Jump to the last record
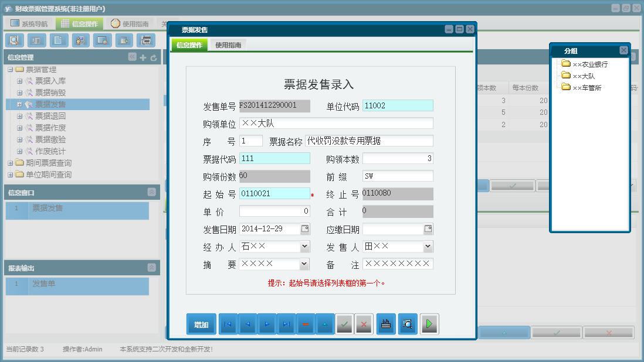Screen dimensions: 644x362 [x=286, y=325]
